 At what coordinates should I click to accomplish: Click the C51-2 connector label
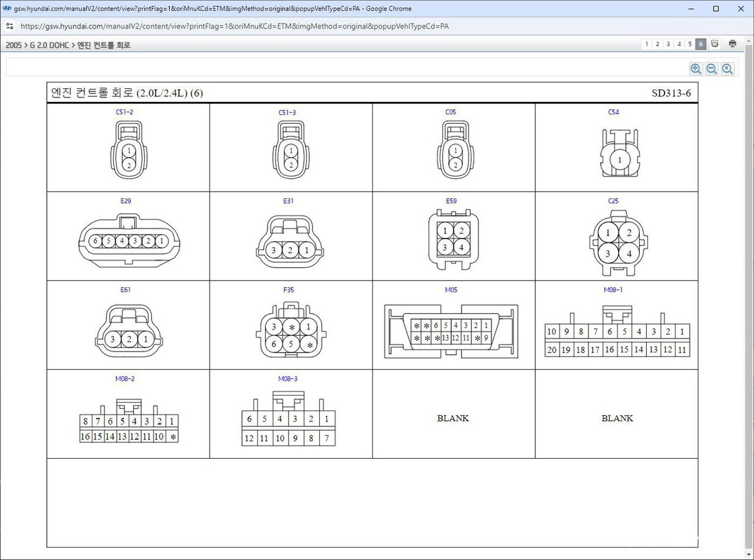(124, 112)
